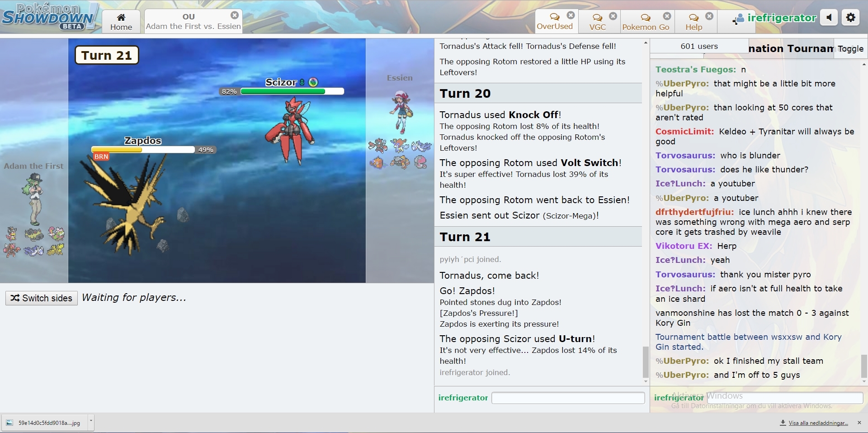
Task: Close the browser downloads bar
Action: pyautogui.click(x=859, y=423)
